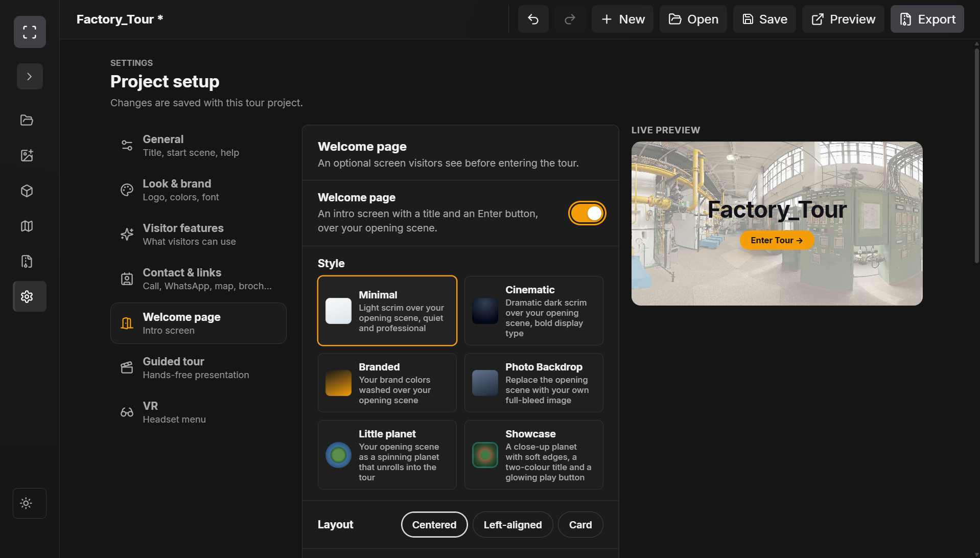The height and width of the screenshot is (558, 980).
Task: Open the export file icon in the sidebar
Action: (x=27, y=261)
